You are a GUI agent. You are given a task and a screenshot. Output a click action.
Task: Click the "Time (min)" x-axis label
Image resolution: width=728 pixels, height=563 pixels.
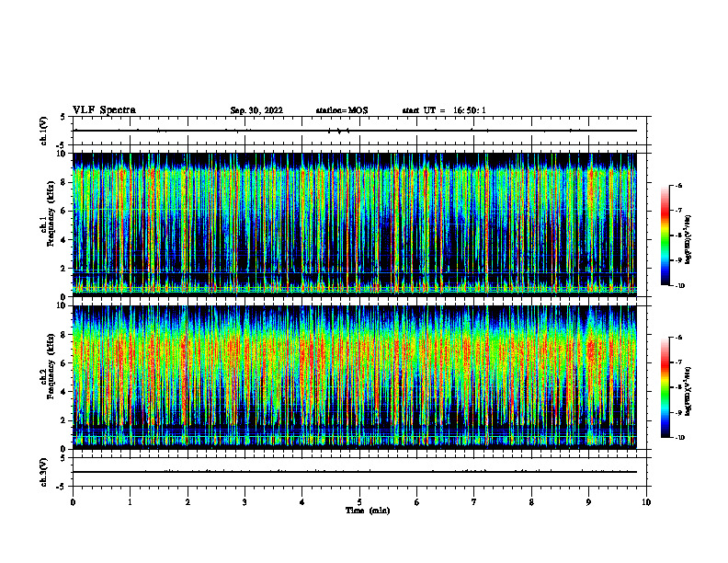click(x=368, y=511)
